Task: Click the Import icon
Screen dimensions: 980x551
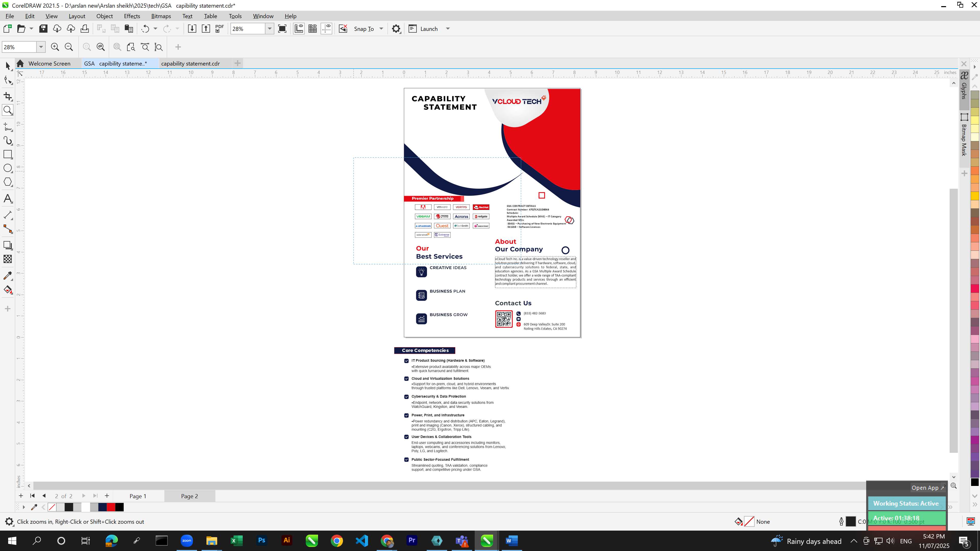Action: point(192,29)
